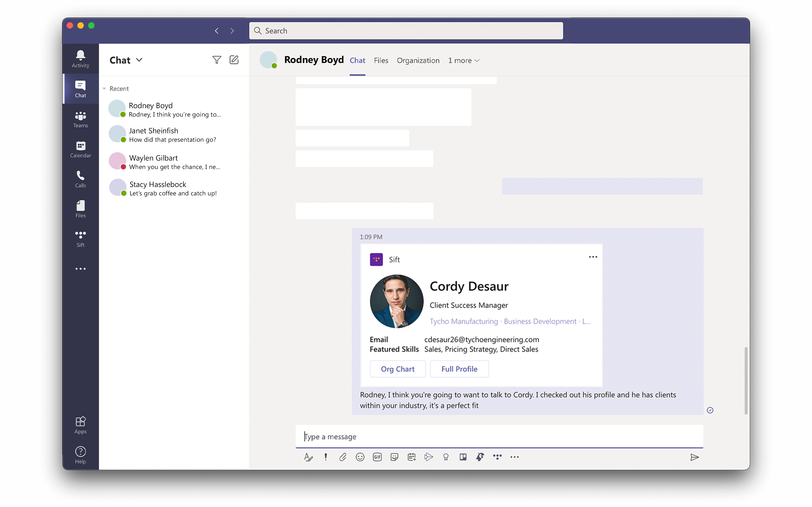This screenshot has width=812, height=507.
Task: Collapse the Recent conversations group
Action: [x=104, y=89]
